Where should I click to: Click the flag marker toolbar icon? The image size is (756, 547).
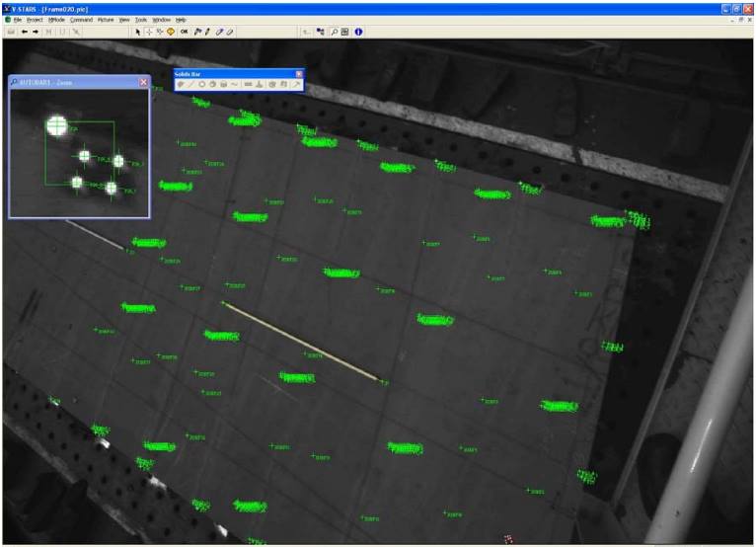click(x=197, y=32)
